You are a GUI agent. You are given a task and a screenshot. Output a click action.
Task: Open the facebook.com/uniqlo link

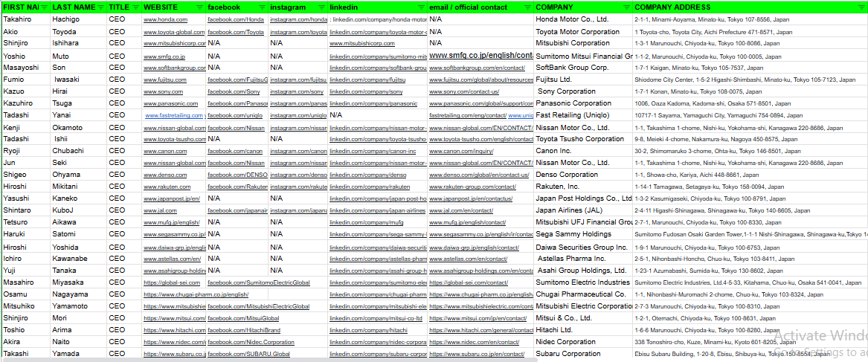[x=235, y=116]
